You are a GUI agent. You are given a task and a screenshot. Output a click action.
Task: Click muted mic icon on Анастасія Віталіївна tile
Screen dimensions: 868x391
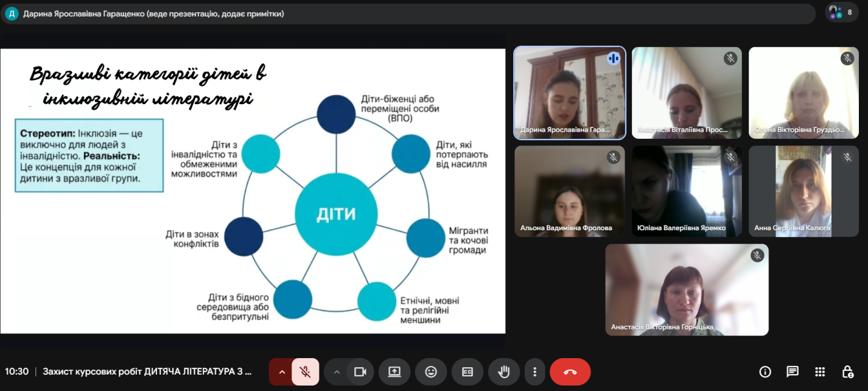(730, 58)
